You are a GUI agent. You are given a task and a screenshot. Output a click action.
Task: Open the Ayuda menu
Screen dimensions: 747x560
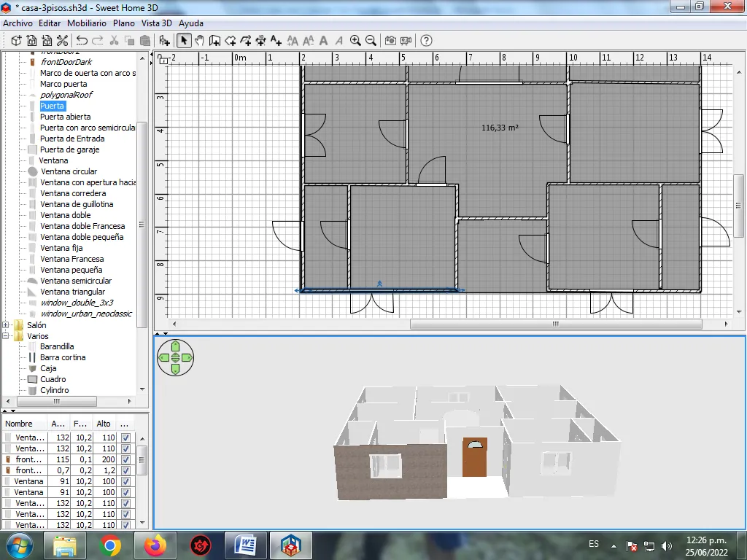(x=191, y=23)
